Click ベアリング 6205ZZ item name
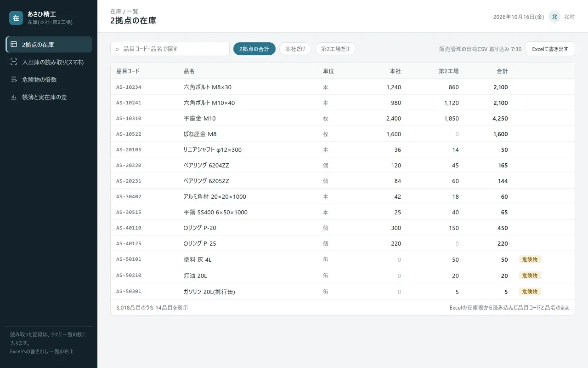This screenshot has height=368, width=588. 206,181
